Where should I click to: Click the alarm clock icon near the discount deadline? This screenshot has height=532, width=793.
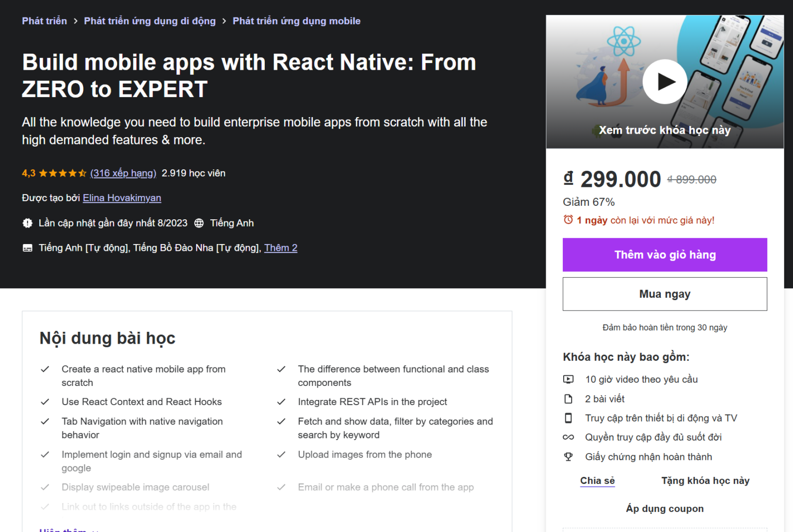pos(567,220)
